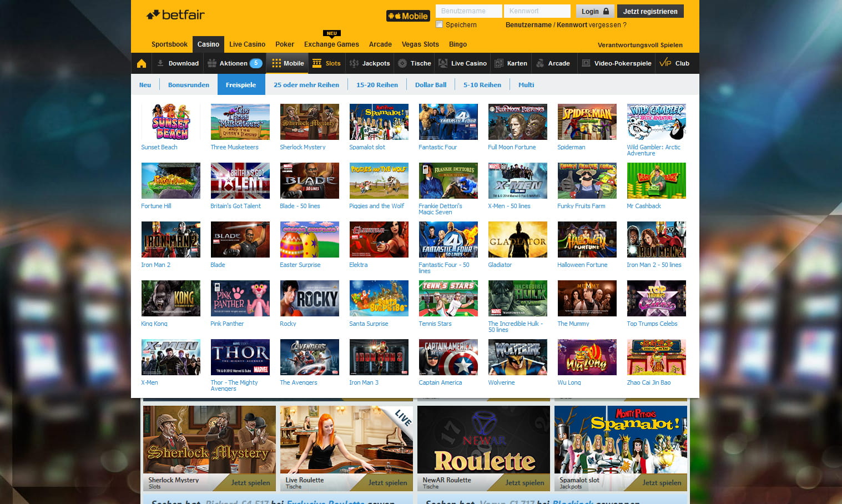The height and width of the screenshot is (504, 842).
Task: Open Piggies and the Wolf thumbnail
Action: 379,180
